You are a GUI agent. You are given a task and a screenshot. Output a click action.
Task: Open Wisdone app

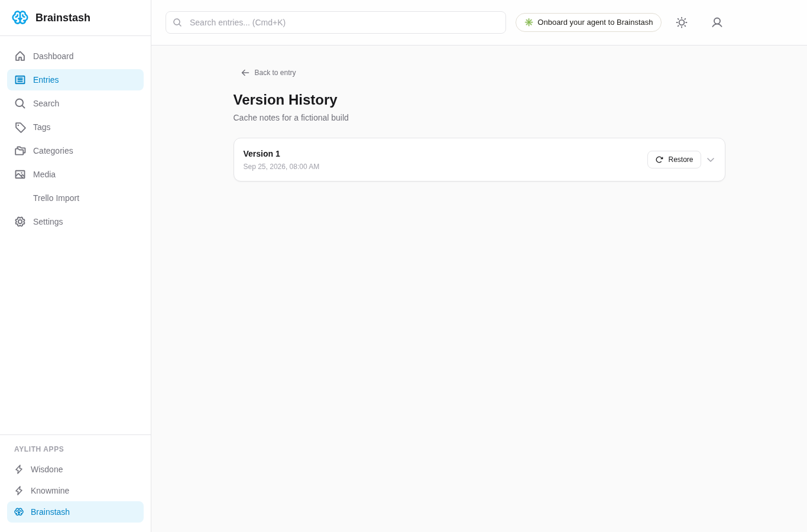[75, 469]
